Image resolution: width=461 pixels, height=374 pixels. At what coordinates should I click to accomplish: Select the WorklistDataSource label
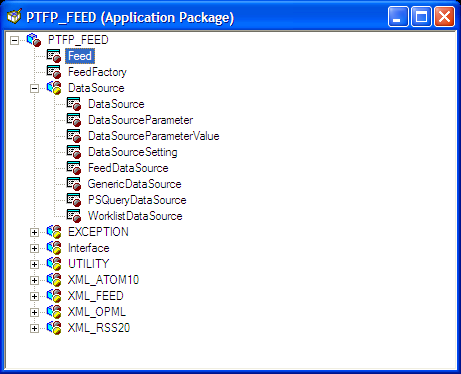coord(135,216)
